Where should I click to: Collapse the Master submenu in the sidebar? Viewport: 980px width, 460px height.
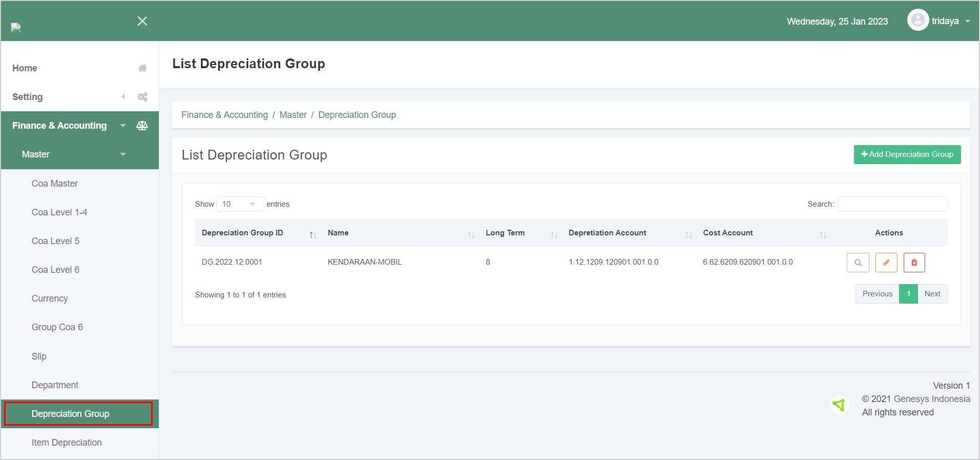123,154
